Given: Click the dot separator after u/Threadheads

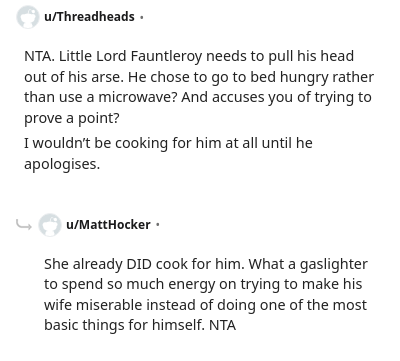Looking at the screenshot, I should 142,17.
